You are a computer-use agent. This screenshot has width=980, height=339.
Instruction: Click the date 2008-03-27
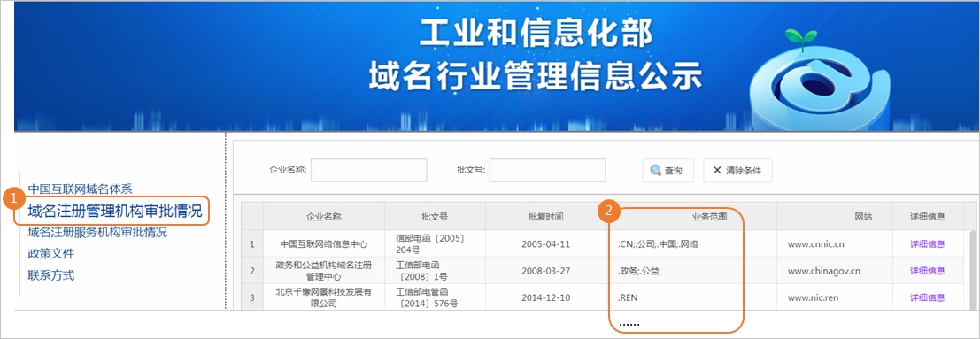(x=545, y=271)
